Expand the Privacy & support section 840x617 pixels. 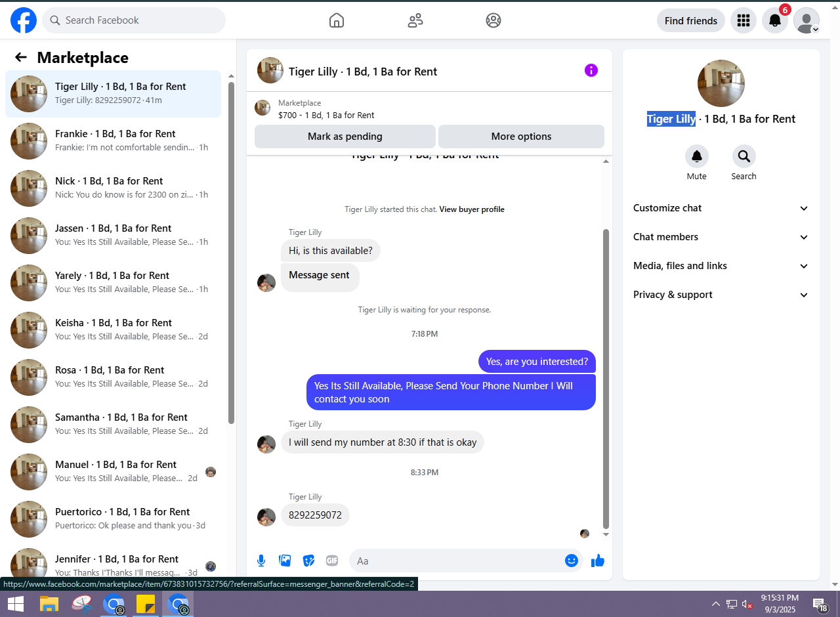click(721, 295)
